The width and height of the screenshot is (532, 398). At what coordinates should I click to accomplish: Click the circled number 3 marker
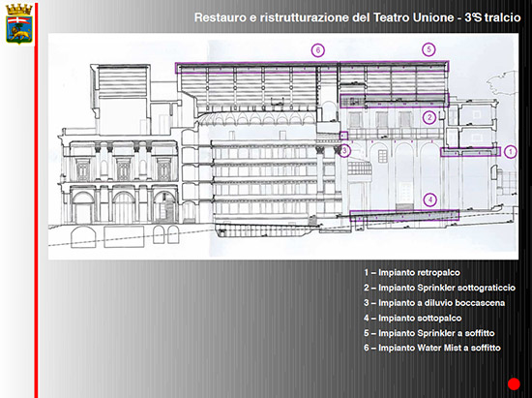(x=344, y=150)
